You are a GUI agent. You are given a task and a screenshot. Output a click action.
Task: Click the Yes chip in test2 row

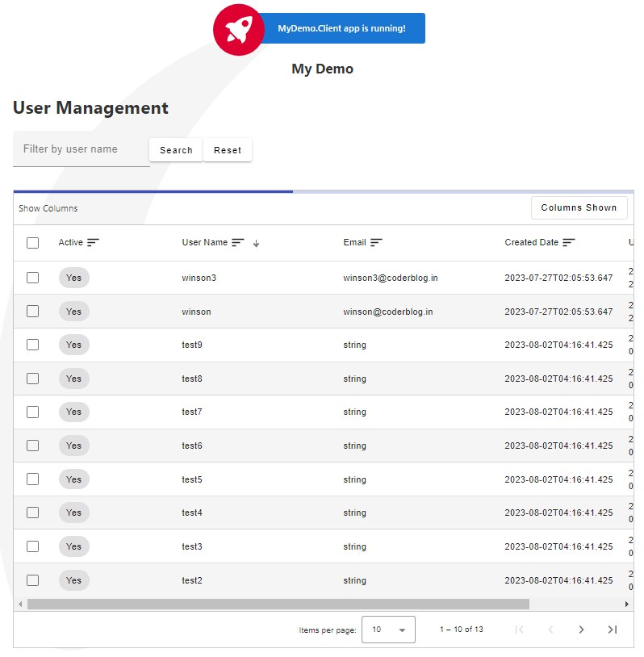click(x=73, y=580)
